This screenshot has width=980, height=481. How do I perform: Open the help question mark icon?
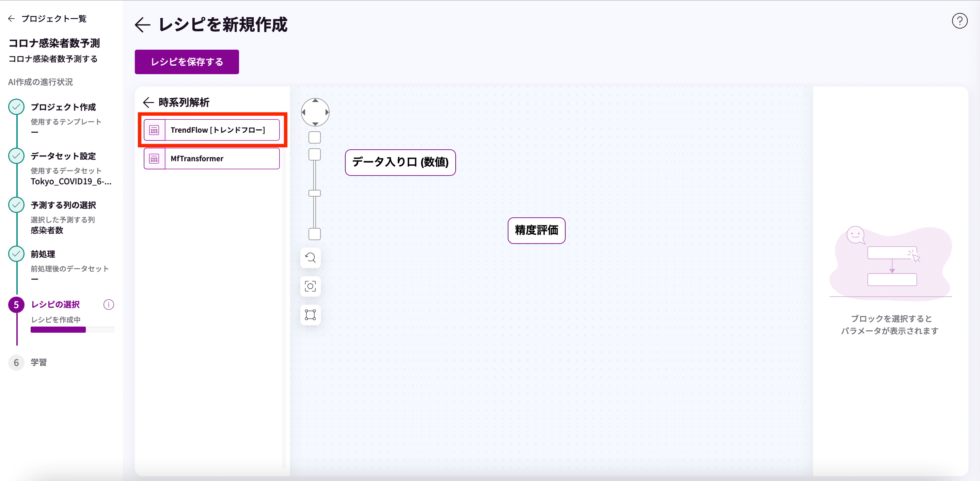(x=960, y=21)
